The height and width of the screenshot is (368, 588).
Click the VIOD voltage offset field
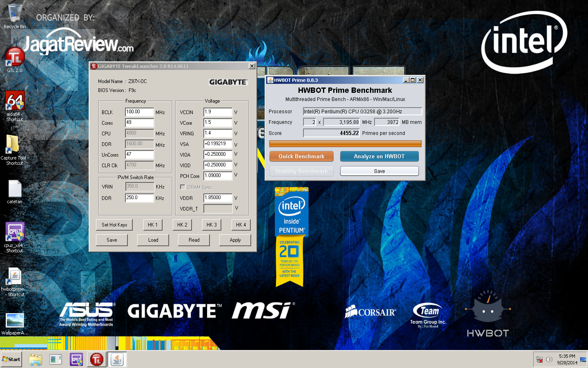pyautogui.click(x=218, y=165)
